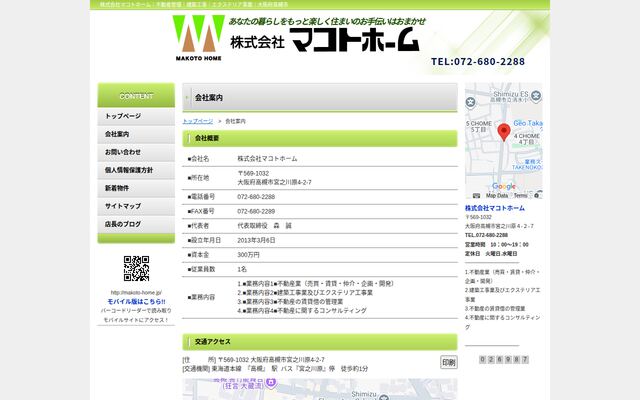Click the visitor counter digits
640x400 pixels.
pyautogui.click(x=504, y=360)
